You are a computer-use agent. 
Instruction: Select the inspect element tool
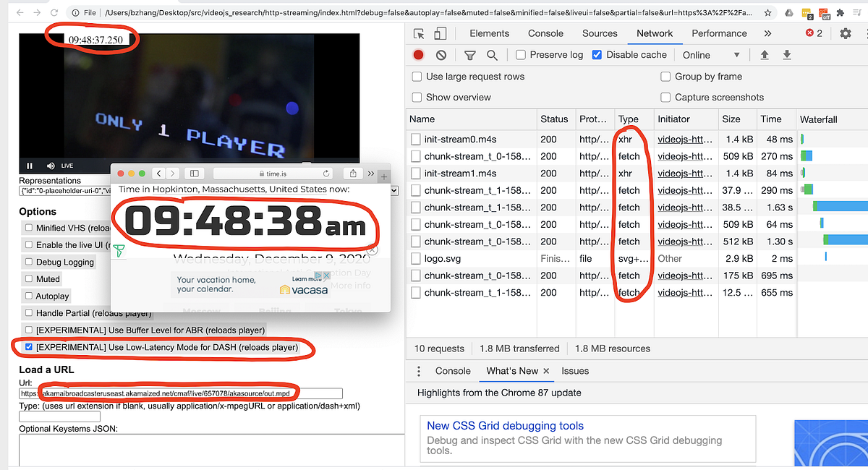pyautogui.click(x=420, y=33)
